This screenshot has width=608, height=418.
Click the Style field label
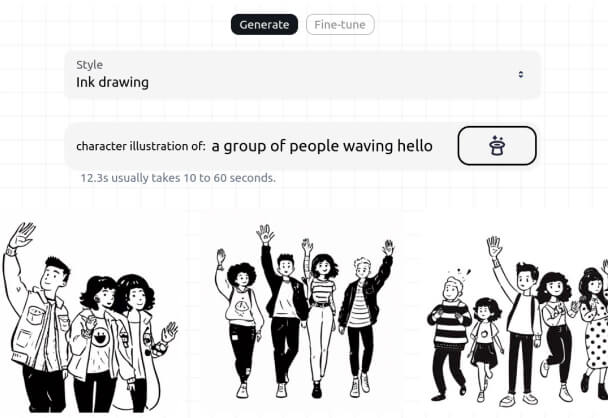90,65
